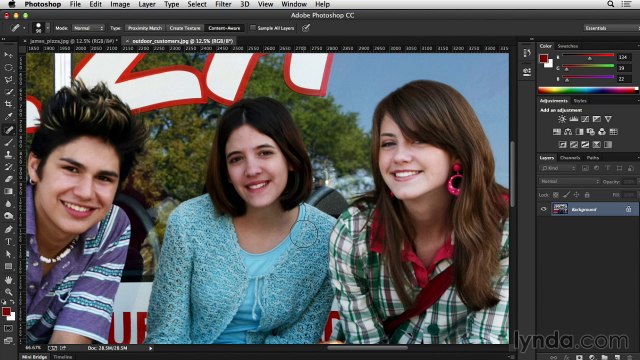
Task: Add a Levels adjustment
Action: click(x=573, y=119)
